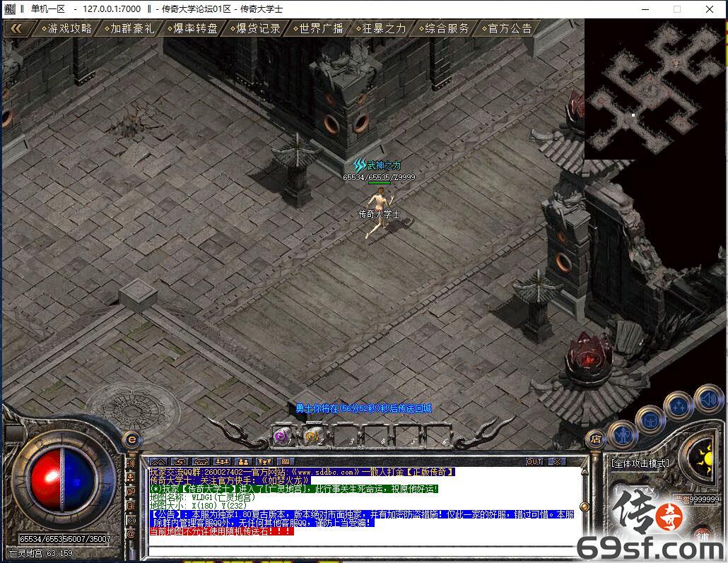Open the 官方公告 menu
Image resolution: width=728 pixels, height=563 pixels.
[507, 29]
